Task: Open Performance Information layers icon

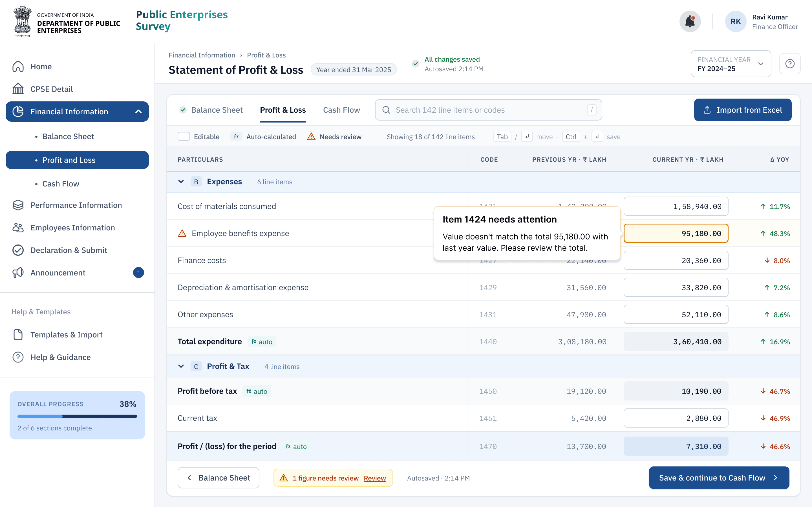Action: point(18,205)
